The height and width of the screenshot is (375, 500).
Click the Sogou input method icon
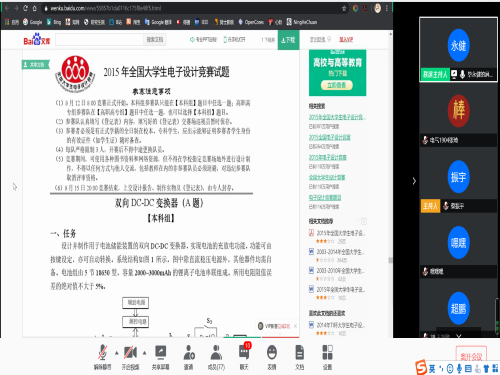click(x=421, y=367)
